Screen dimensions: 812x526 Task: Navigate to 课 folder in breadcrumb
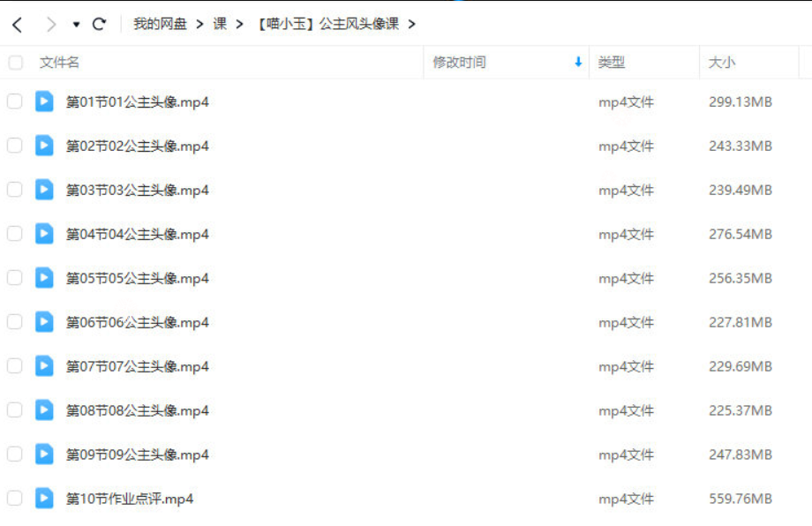coord(220,24)
